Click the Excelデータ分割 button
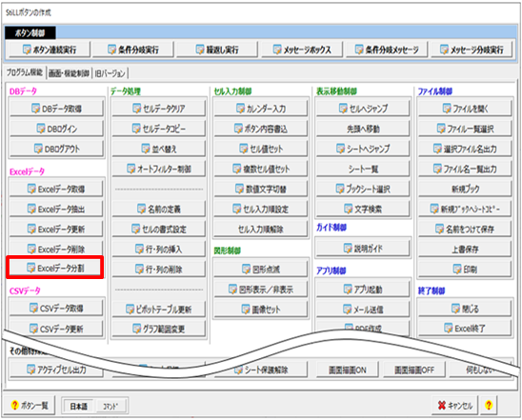This screenshot has width=522, height=420. 55,268
